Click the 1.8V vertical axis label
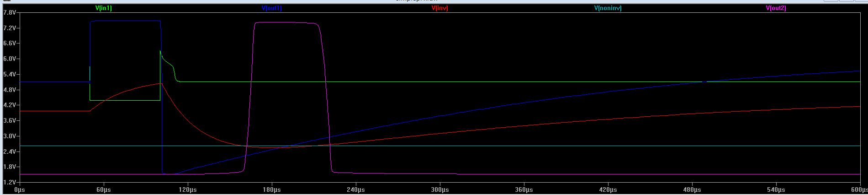 [x=10, y=167]
